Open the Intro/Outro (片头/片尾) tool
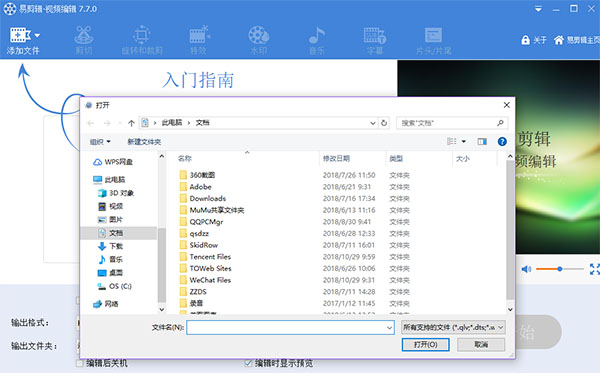 [434, 40]
